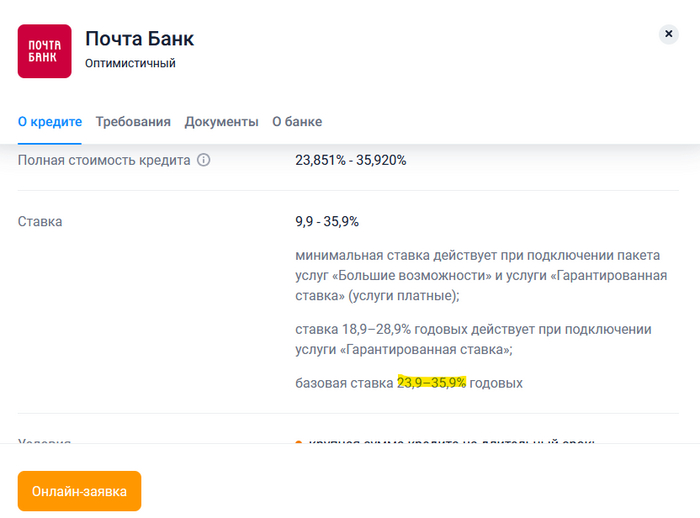Click info icon beside Полная стоимость кредита
This screenshot has height=518, width=700.
[204, 160]
